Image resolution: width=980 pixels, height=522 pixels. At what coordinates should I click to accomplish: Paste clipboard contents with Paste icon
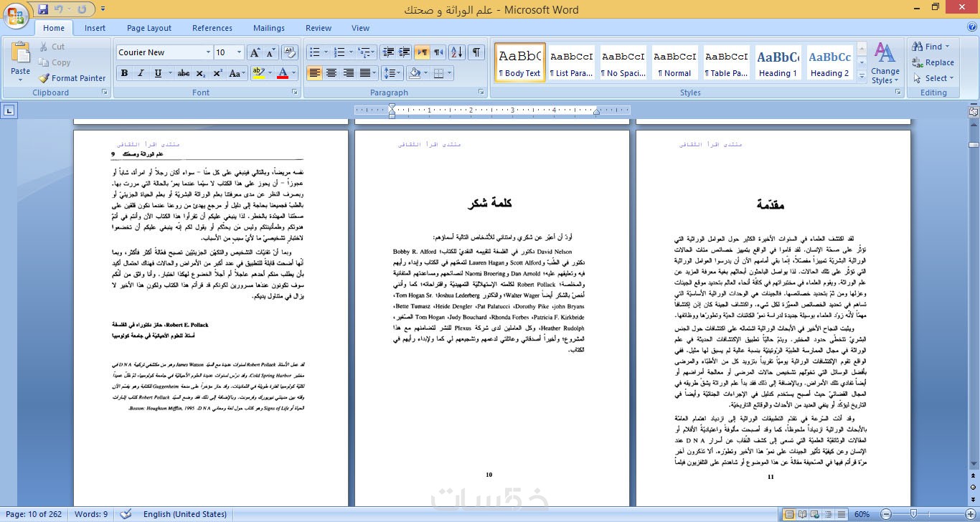(20, 53)
